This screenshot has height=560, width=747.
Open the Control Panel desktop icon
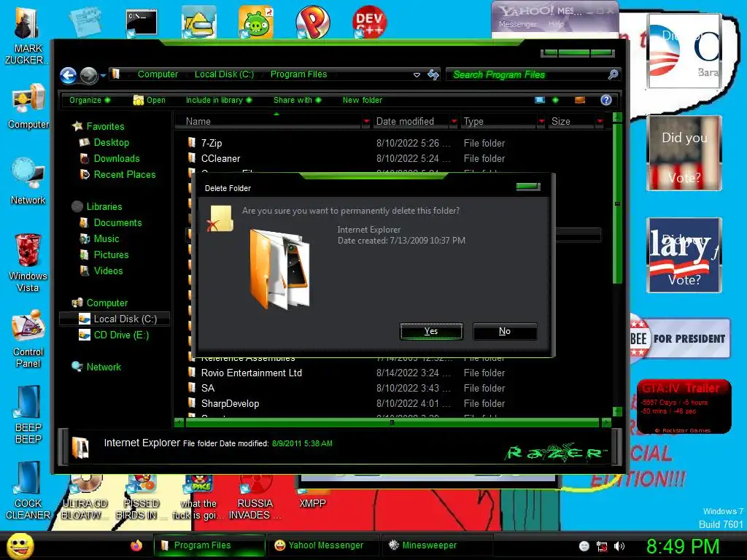[28, 338]
